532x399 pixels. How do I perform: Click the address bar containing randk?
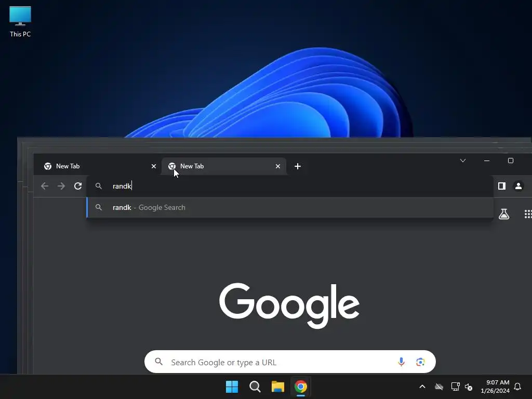[x=290, y=186]
